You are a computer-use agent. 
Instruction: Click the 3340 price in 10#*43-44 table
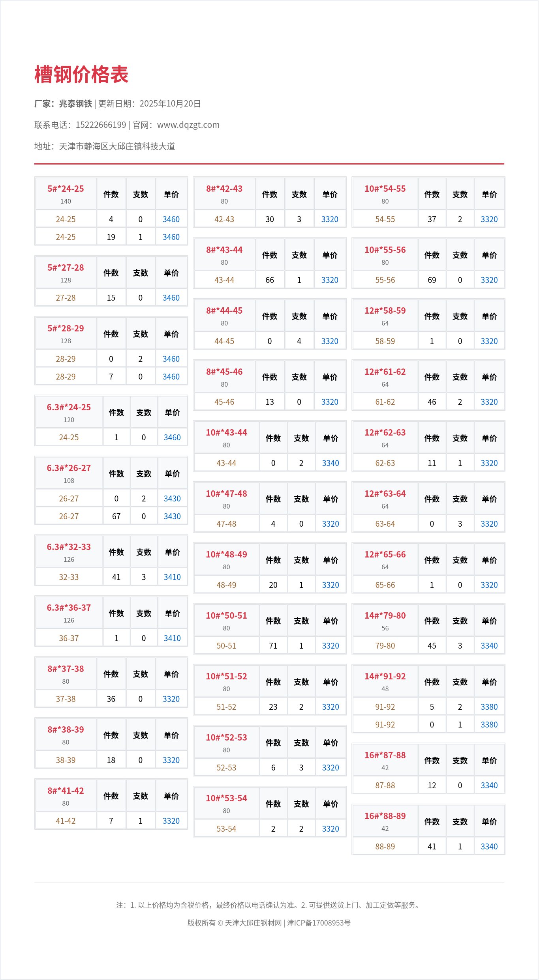[331, 463]
